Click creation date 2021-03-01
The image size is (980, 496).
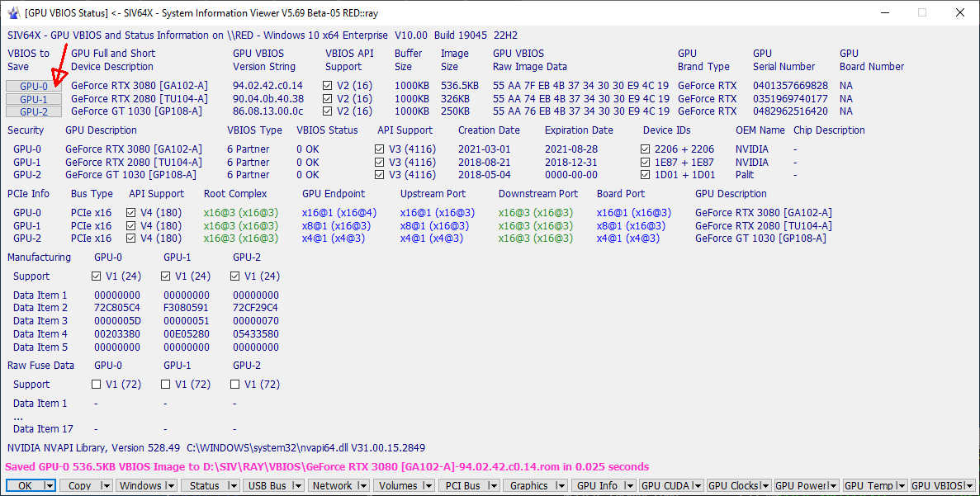(485, 149)
